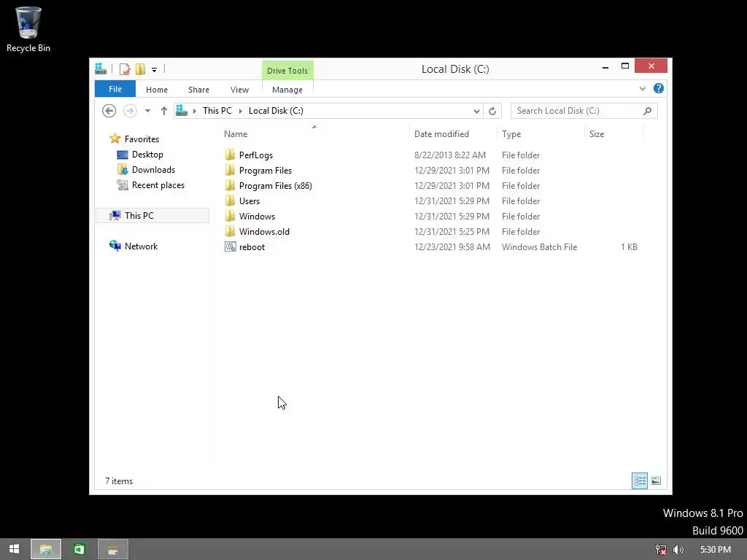Image resolution: width=747 pixels, height=560 pixels.
Task: Expand the ribbon with chevron arrow
Action: coord(642,88)
